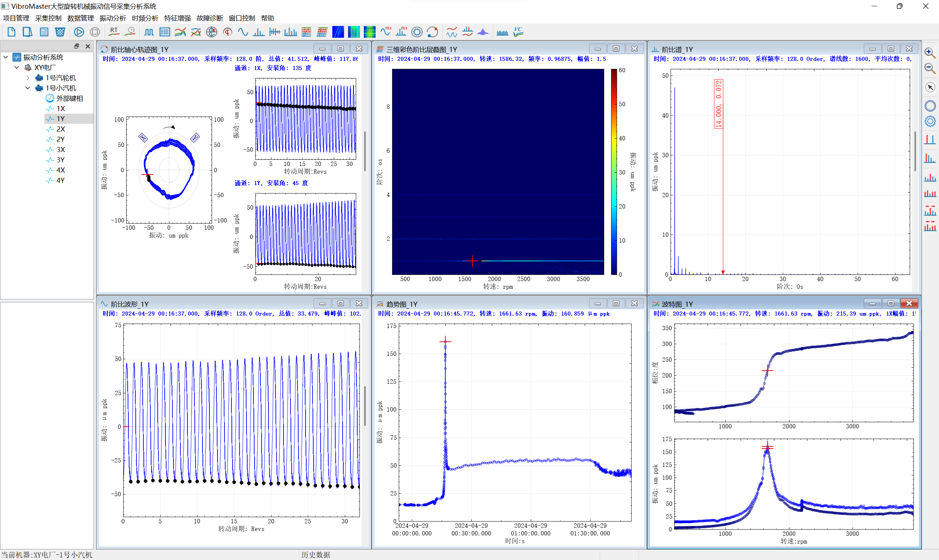Image resolution: width=939 pixels, height=560 pixels.
Task: Click the harmonic cursor icon with descending bars
Action: click(930, 158)
